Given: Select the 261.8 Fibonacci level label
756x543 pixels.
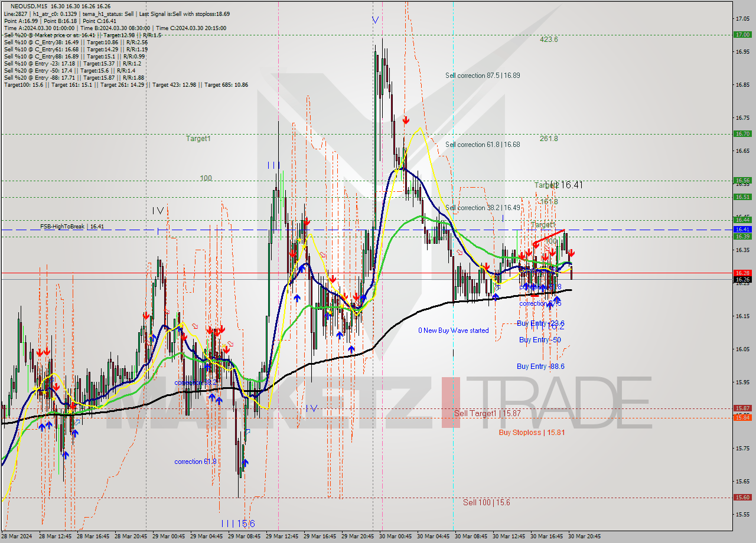Looking at the screenshot, I should 549,139.
